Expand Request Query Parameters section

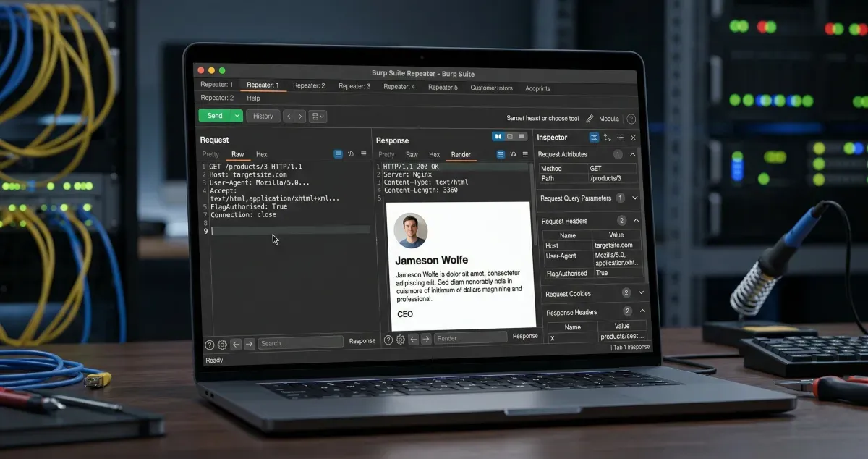pyautogui.click(x=634, y=198)
